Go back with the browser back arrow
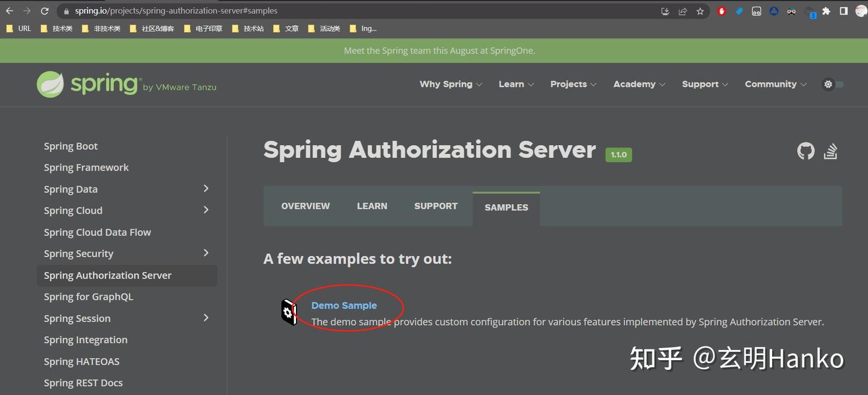Image resolution: width=868 pixels, height=395 pixels. click(10, 11)
